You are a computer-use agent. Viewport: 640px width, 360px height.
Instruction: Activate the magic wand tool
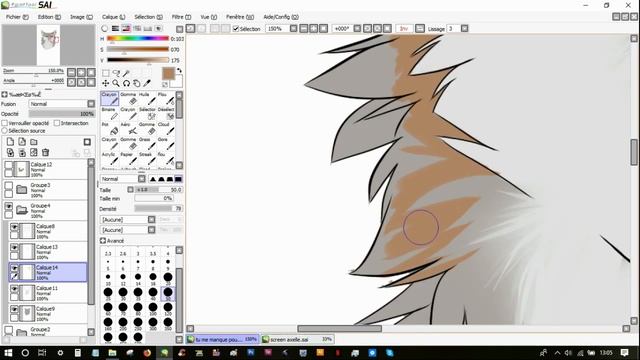127,73
